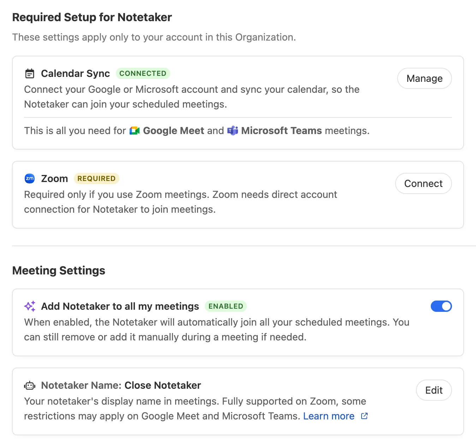Click the 'These settings apply only' subtitle
The height and width of the screenshot is (448, 476).
click(154, 37)
